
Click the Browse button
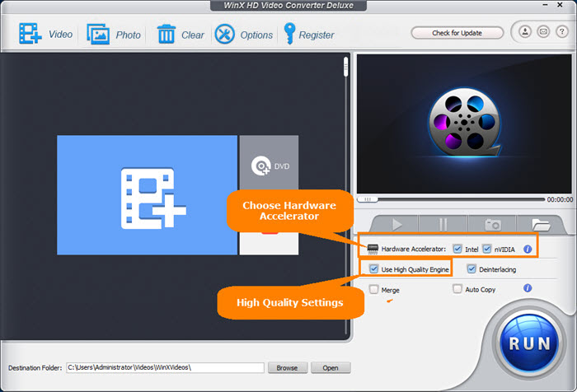coord(288,368)
